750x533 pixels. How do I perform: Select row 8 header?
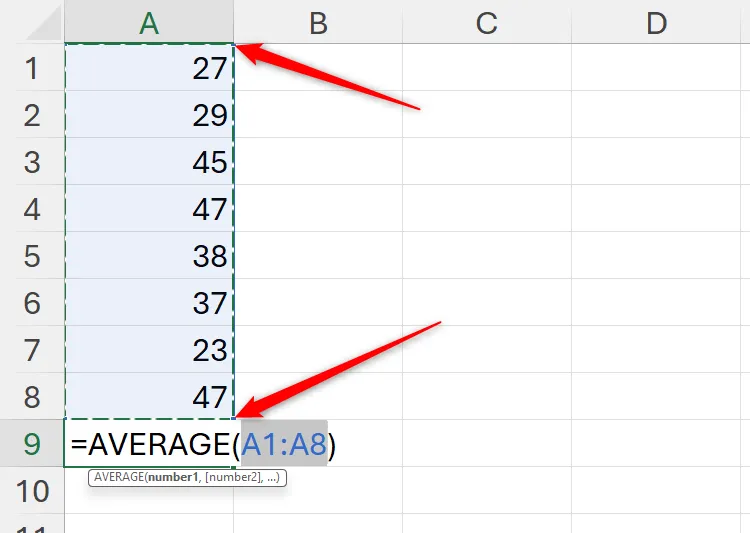click(x=32, y=396)
